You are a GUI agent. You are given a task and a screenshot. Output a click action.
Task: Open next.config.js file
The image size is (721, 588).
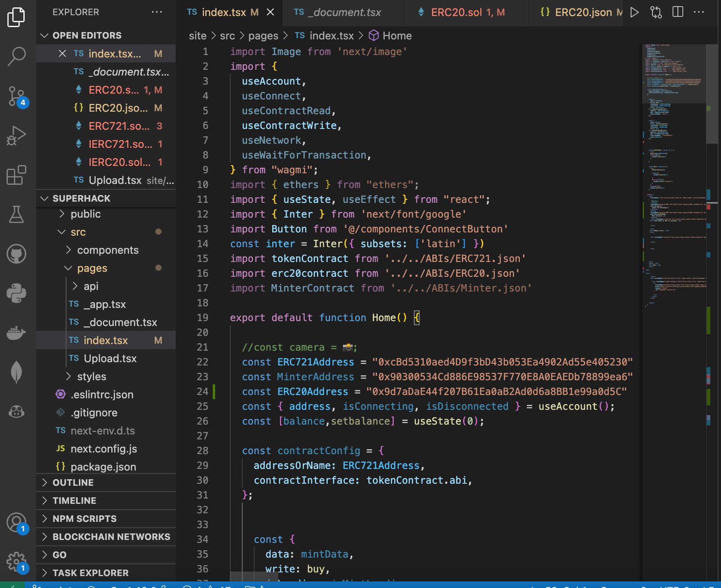106,449
